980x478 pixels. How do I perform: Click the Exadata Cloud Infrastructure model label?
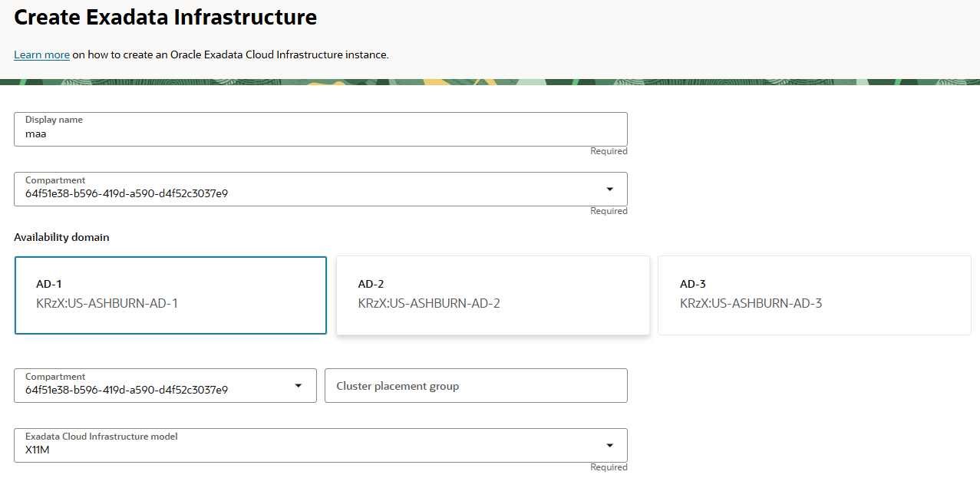(101, 437)
